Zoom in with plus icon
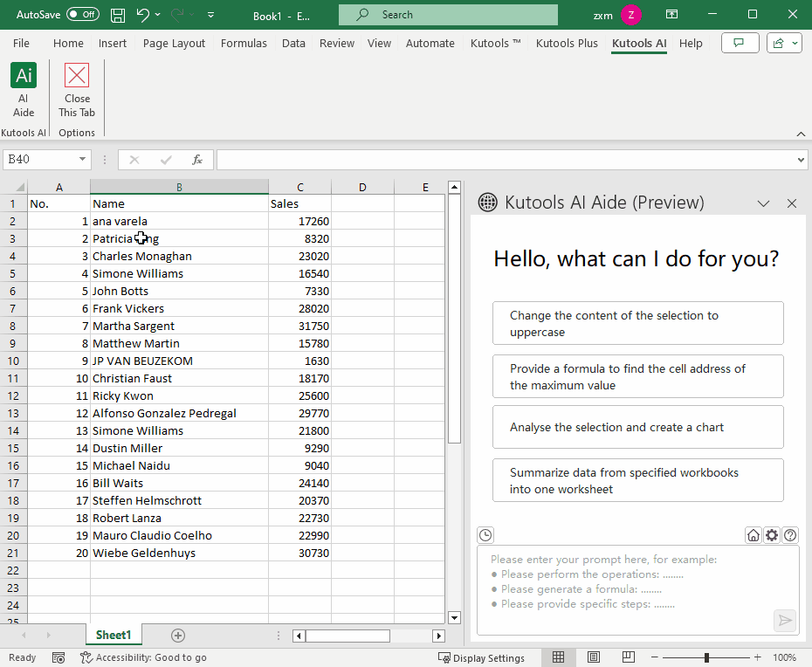Viewport: 812px width, 667px height. (x=757, y=657)
